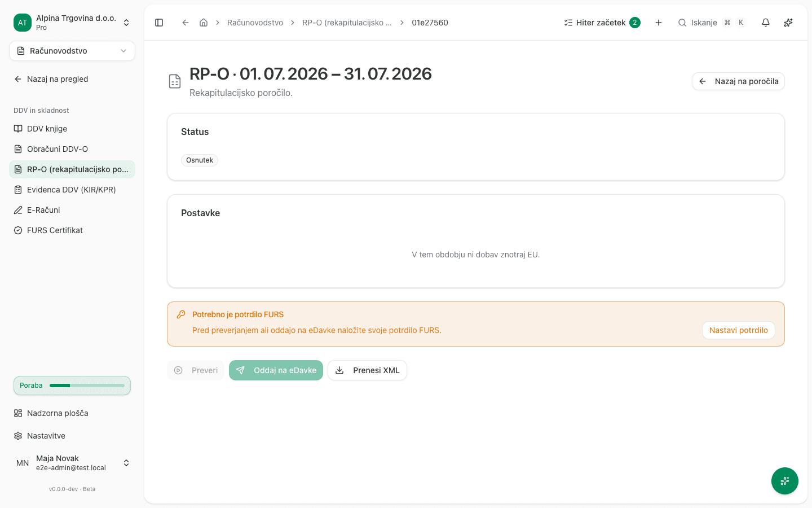Open the Računovodstvo module dropdown
The width and height of the screenshot is (812, 508).
(72, 51)
